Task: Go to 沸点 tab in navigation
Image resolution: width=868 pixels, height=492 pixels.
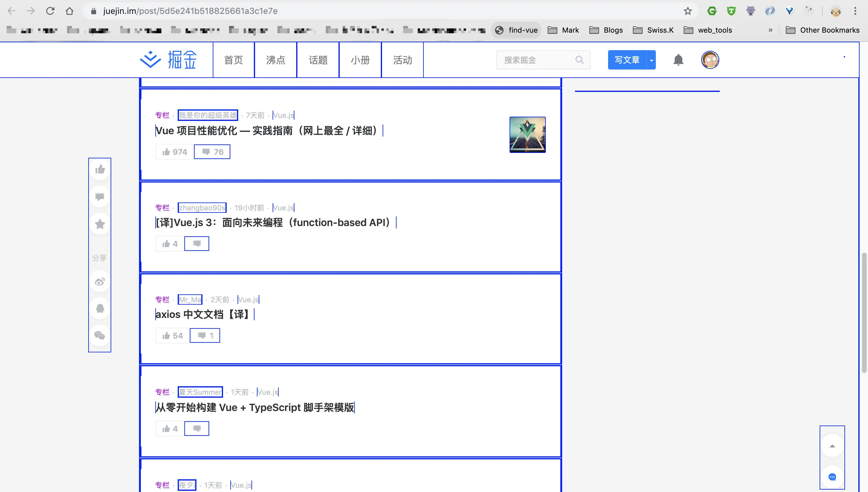Action: [275, 60]
